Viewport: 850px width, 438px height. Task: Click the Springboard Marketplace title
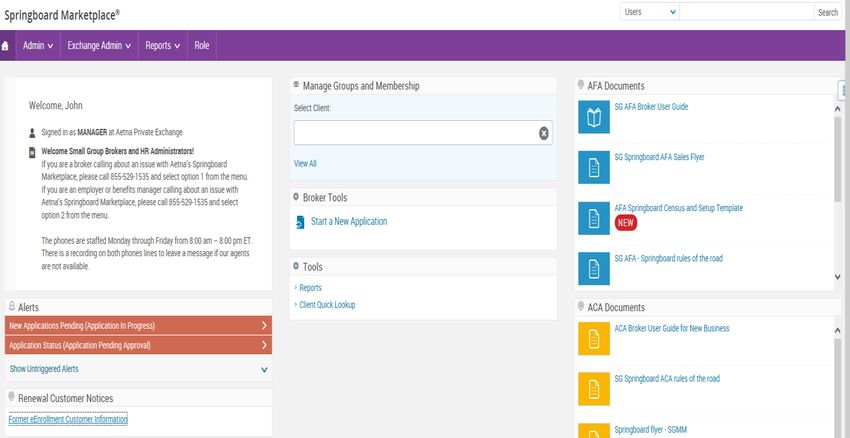[62, 15]
